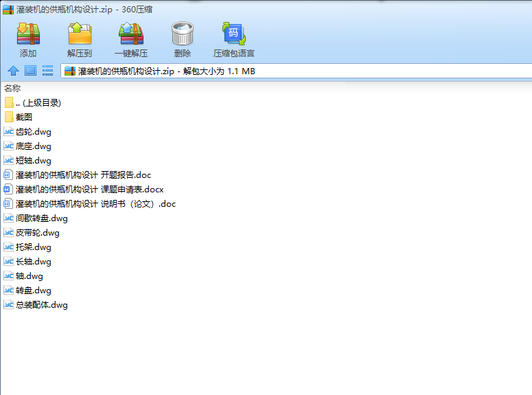The height and width of the screenshot is (395, 532).
Task: Select the 说明书（论文）.doc file
Action: click(89, 204)
